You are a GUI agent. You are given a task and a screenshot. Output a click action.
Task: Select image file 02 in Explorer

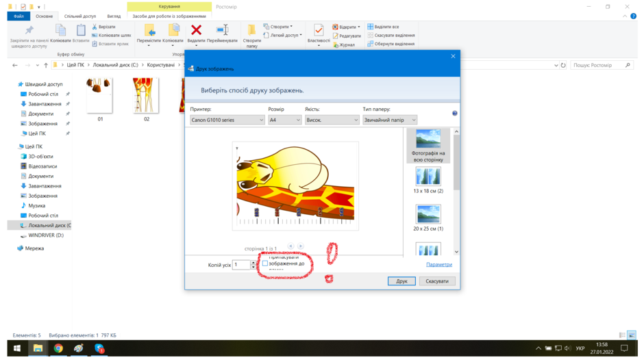pos(146,100)
